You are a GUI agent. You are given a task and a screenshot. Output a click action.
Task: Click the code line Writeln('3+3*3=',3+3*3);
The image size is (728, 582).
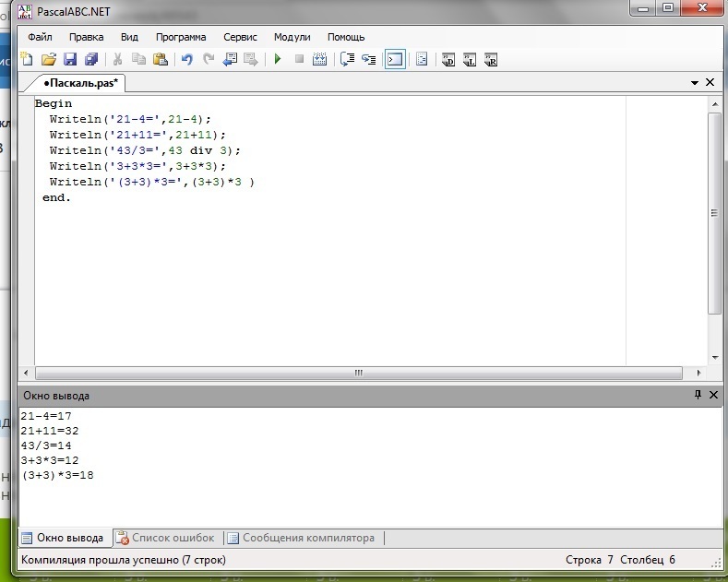(137, 166)
